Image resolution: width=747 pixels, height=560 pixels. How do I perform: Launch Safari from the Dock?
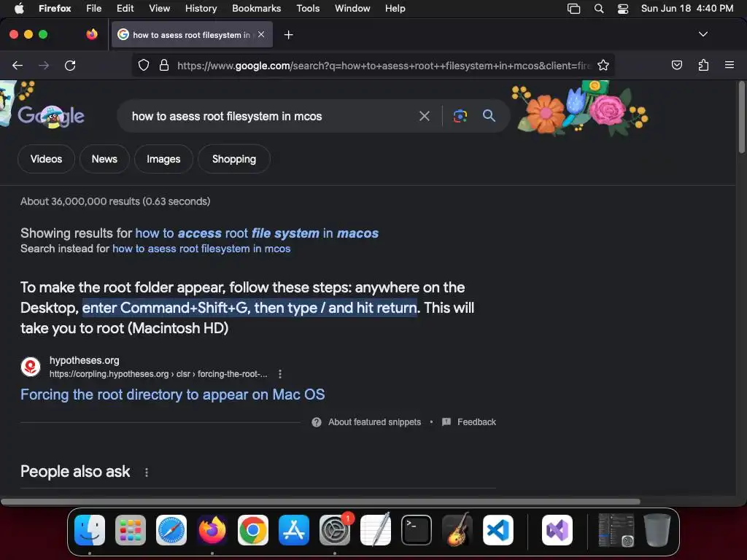point(171,529)
